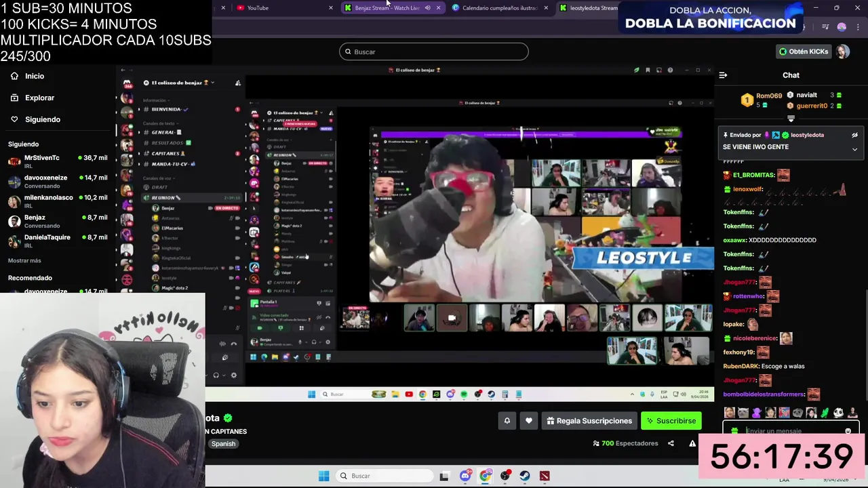Viewport: 868px width, 488px height.
Task: Open the Siguiendo section with heart icon
Action: point(35,119)
